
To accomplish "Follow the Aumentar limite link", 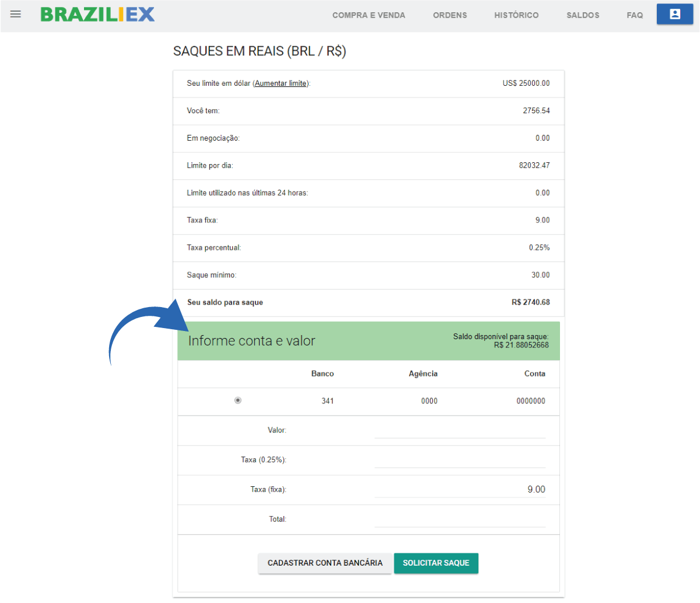I will click(x=281, y=83).
